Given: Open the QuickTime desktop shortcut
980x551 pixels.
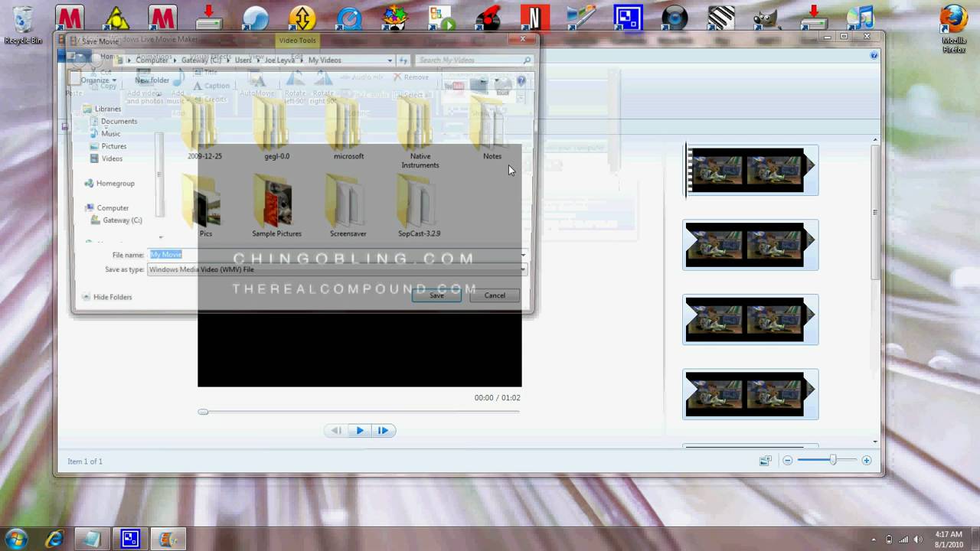Looking at the screenshot, I should tap(349, 18).
